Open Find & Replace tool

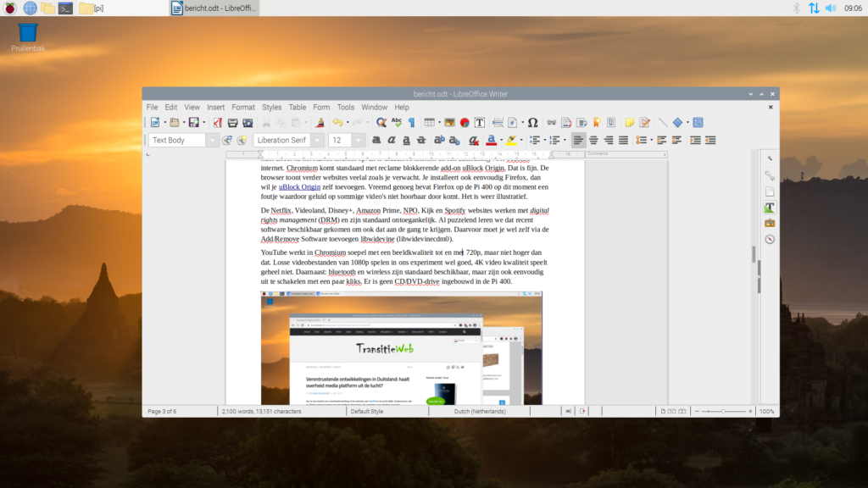click(381, 122)
